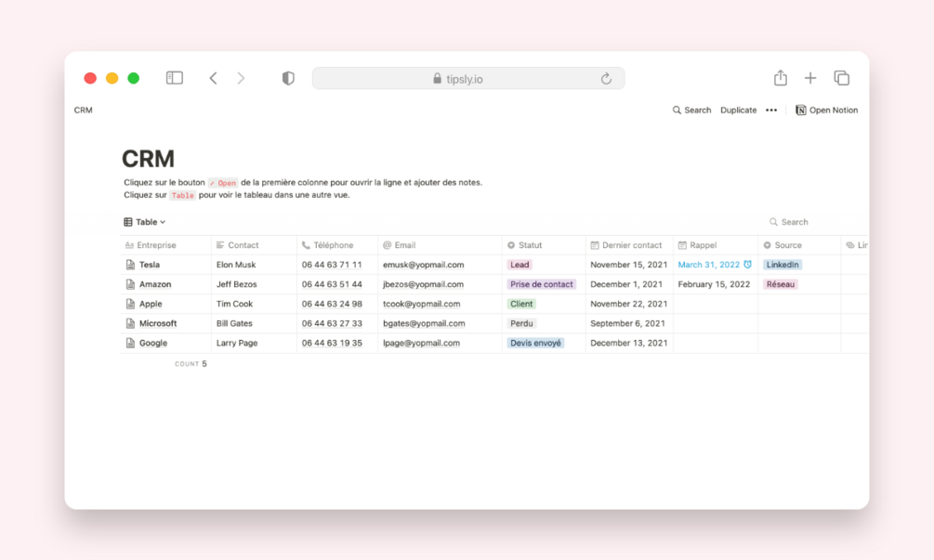This screenshot has height=560, width=934.
Task: Show the tab overview icon
Action: coord(842,78)
